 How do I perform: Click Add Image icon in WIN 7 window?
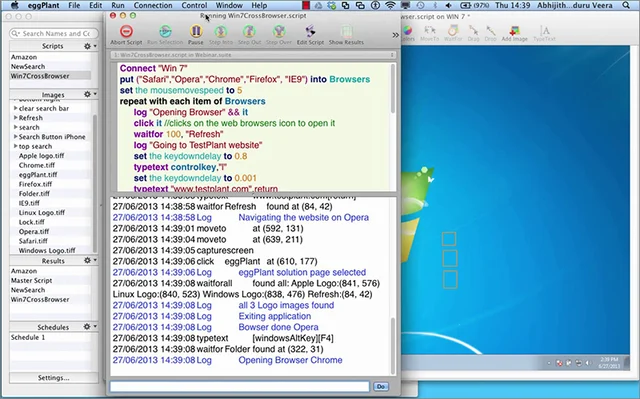[x=514, y=31]
